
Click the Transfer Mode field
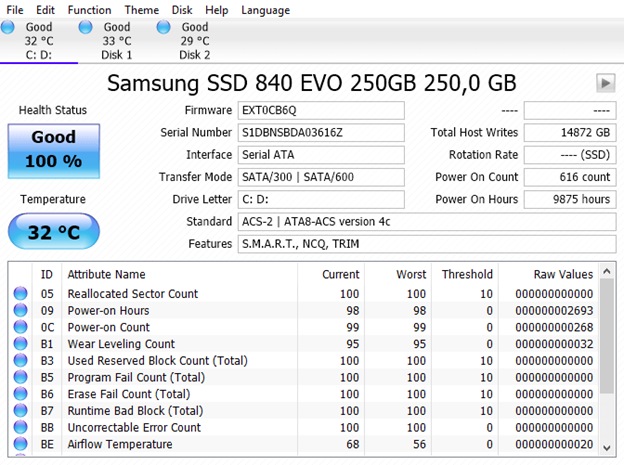(321, 177)
